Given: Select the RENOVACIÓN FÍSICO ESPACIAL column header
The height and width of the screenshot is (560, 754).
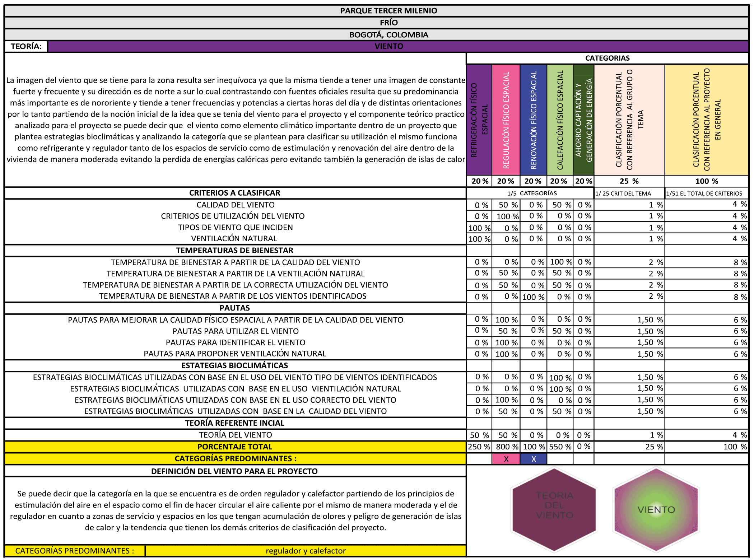Looking at the screenshot, I should [534, 120].
